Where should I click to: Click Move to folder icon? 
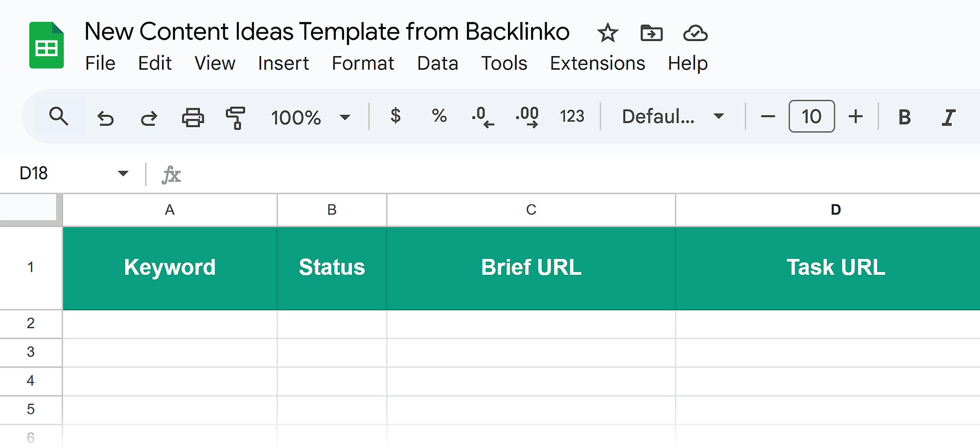[651, 33]
